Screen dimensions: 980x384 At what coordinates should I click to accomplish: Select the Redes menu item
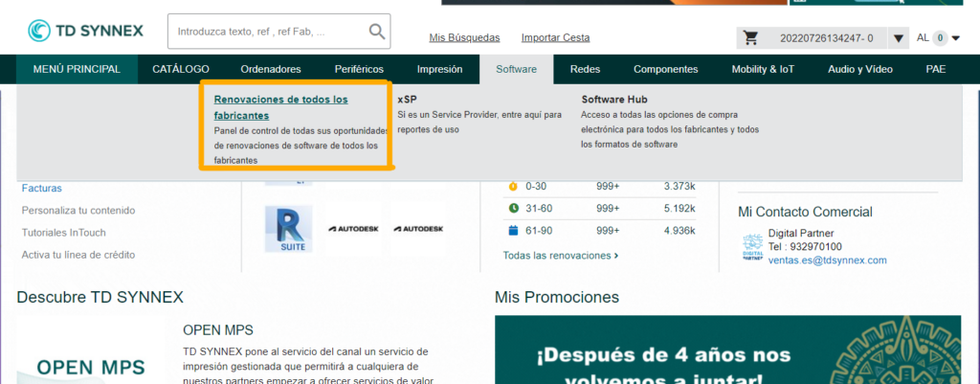pos(585,69)
